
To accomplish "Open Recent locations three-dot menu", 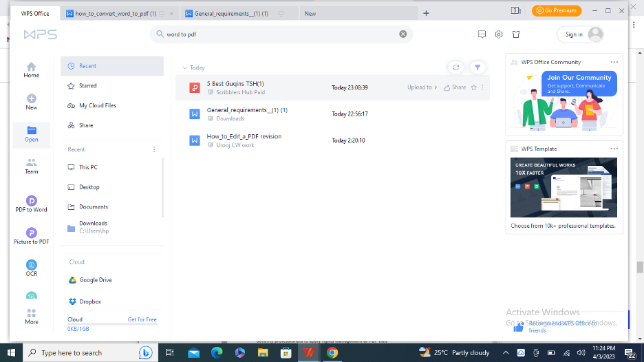I will 154,149.
